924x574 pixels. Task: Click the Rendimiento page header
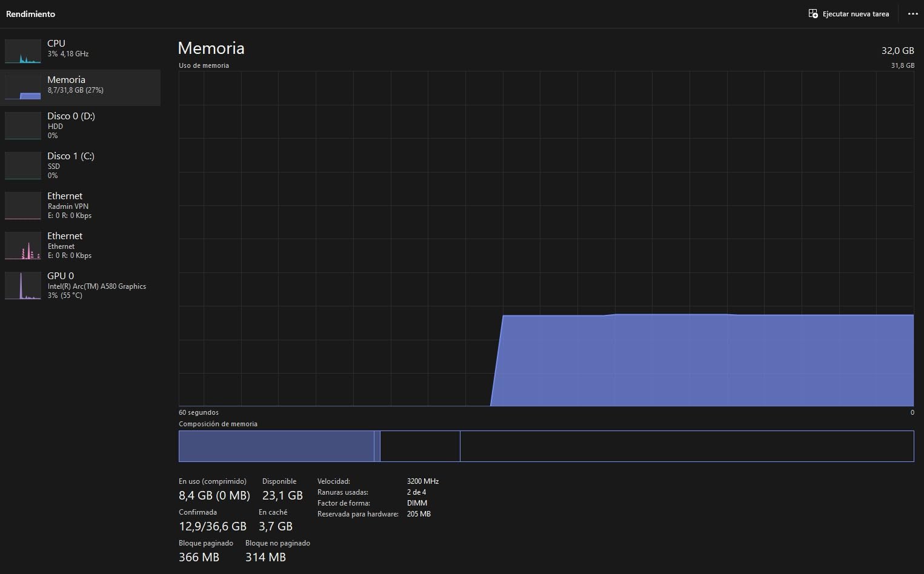click(30, 14)
